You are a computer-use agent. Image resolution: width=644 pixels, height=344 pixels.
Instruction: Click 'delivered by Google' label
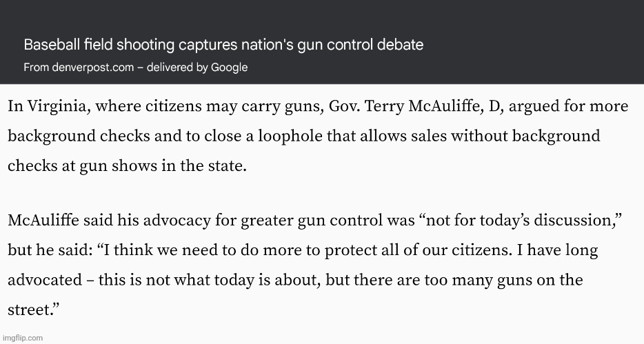[197, 68]
